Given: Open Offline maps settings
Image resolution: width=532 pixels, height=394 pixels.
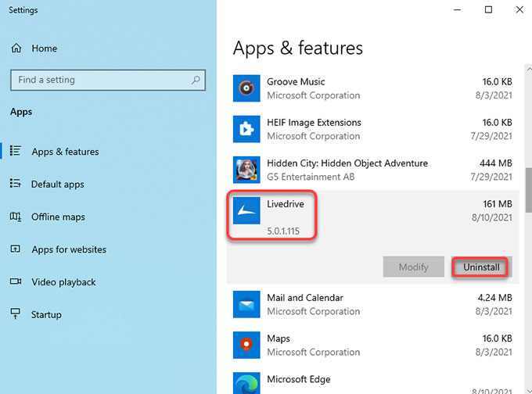Looking at the screenshot, I should point(58,217).
